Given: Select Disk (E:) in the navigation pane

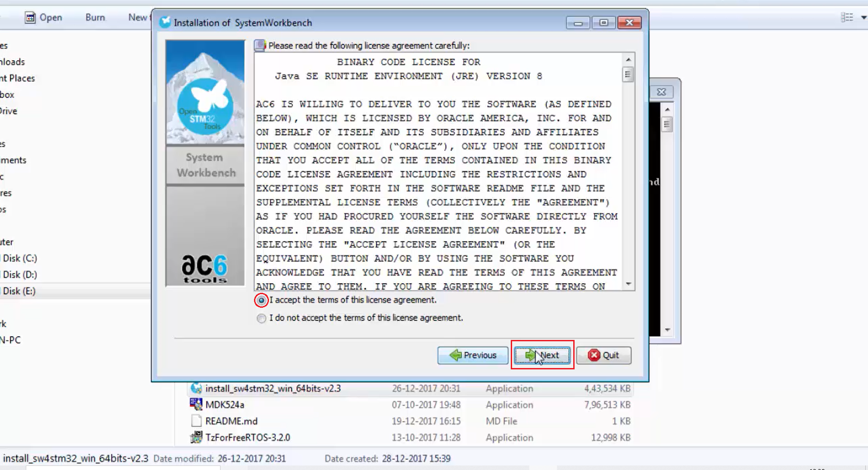Looking at the screenshot, I should [x=19, y=291].
